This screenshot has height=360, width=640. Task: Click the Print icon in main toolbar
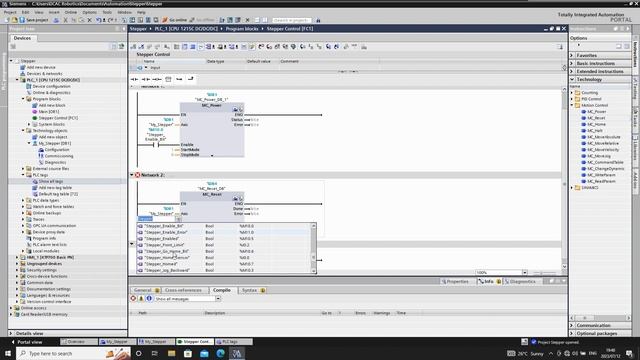(x=56, y=20)
